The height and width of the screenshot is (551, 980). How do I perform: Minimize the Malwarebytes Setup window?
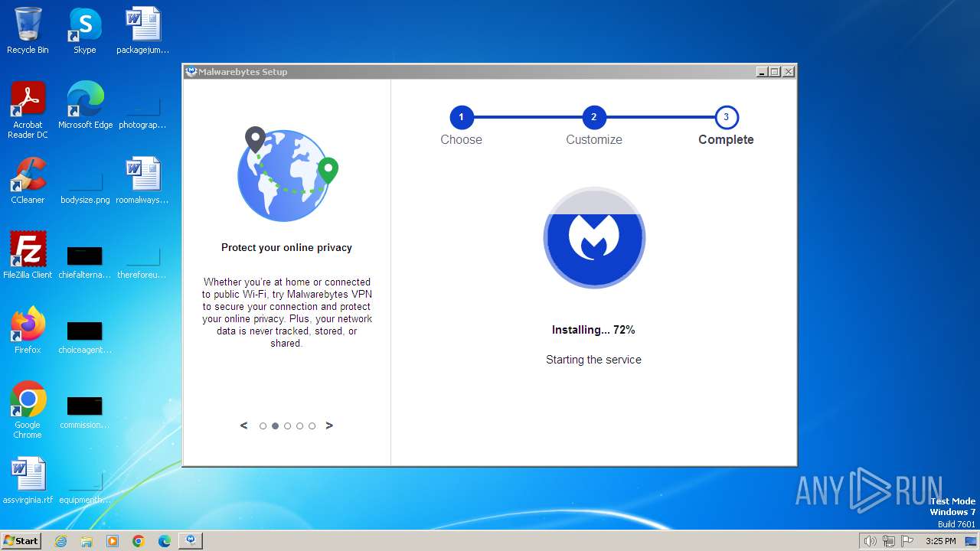tap(762, 72)
